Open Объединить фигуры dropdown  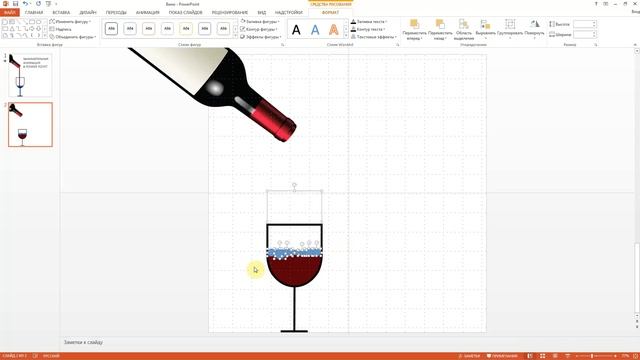point(73,37)
